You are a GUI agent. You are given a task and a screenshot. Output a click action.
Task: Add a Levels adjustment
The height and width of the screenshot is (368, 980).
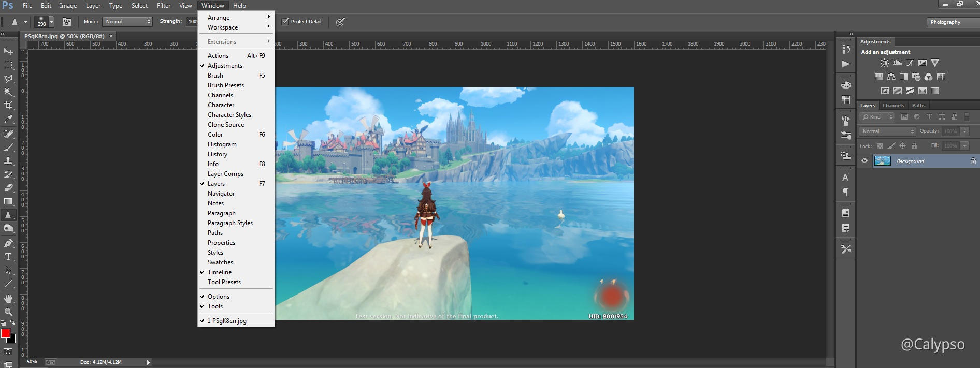(x=897, y=63)
